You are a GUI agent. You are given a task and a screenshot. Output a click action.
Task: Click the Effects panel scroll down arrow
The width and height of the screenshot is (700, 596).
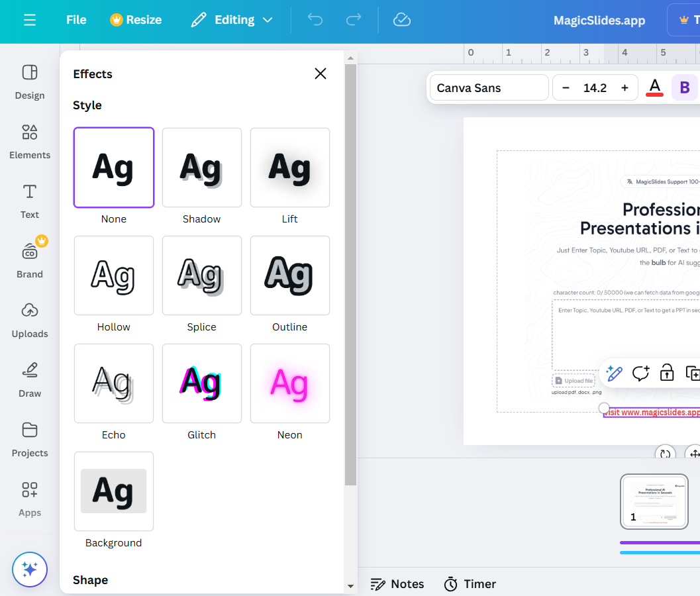point(350,586)
